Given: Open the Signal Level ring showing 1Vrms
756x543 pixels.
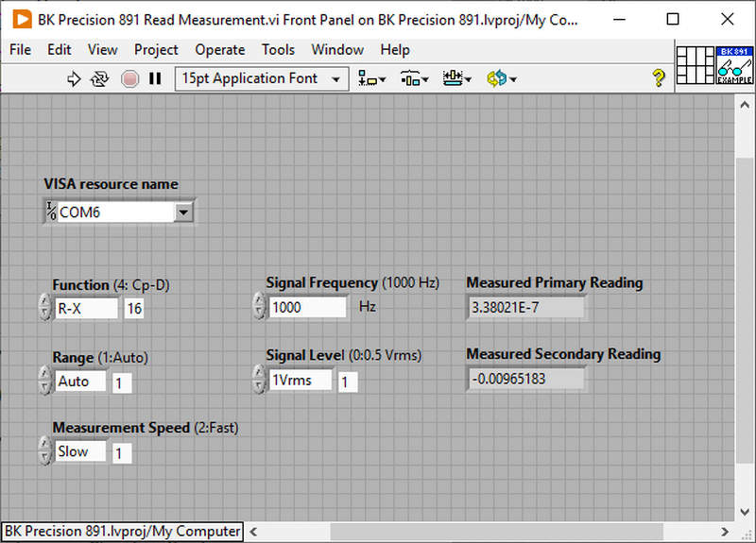Looking at the screenshot, I should [300, 381].
